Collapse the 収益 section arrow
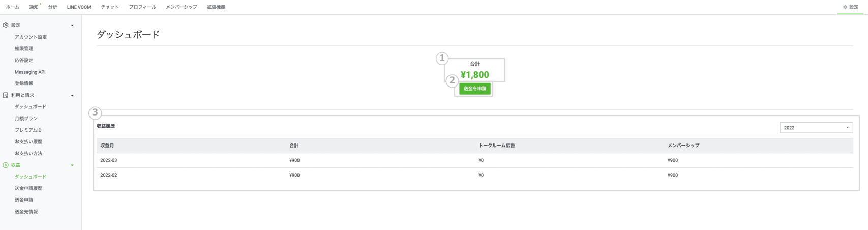 72,165
